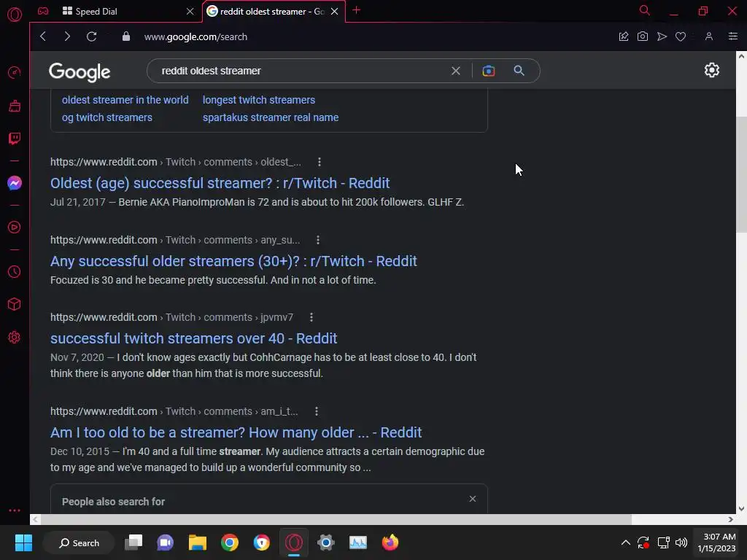Viewport: 747px width, 560px height.
Task: Show hidden system tray icons
Action: [x=625, y=542]
